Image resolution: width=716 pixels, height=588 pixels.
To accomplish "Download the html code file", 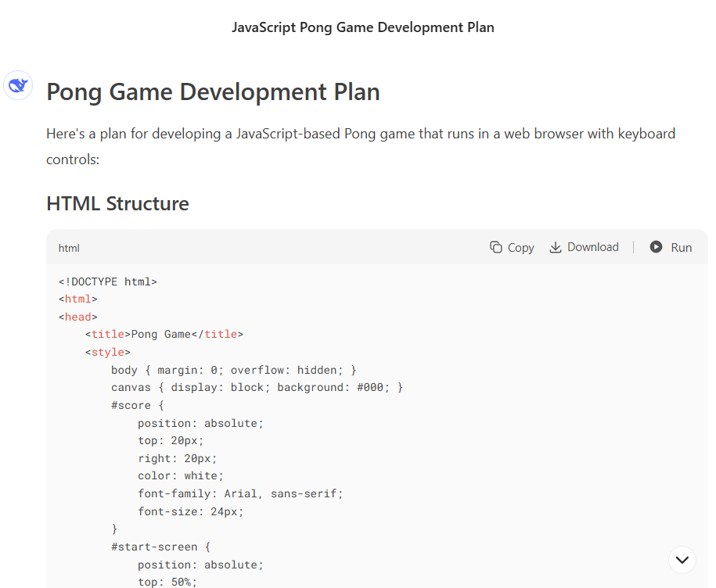I will click(584, 247).
